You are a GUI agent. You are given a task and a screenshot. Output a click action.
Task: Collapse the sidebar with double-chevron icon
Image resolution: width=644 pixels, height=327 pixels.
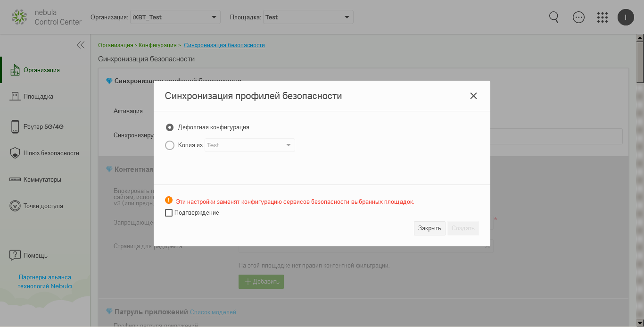click(81, 45)
